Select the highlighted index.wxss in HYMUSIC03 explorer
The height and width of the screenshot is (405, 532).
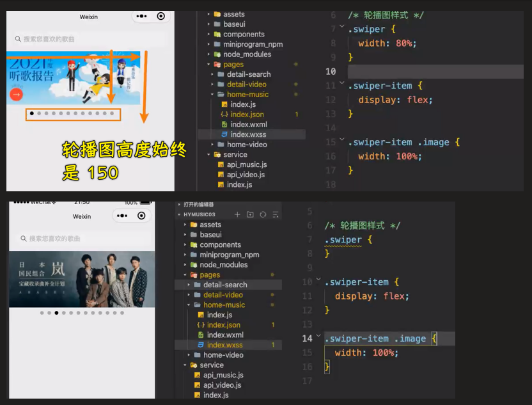pos(228,345)
